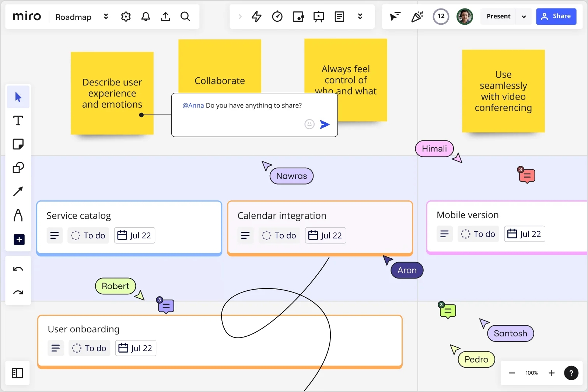The height and width of the screenshot is (392, 588).
Task: Click the Present button
Action: [498, 17]
